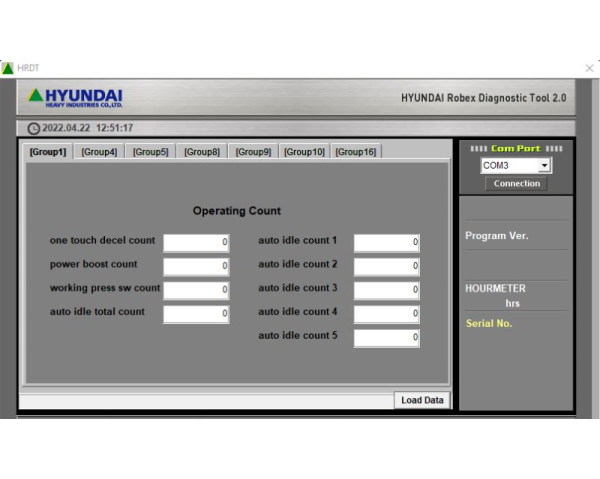
Task: Click the one touch decel count field
Action: point(196,242)
